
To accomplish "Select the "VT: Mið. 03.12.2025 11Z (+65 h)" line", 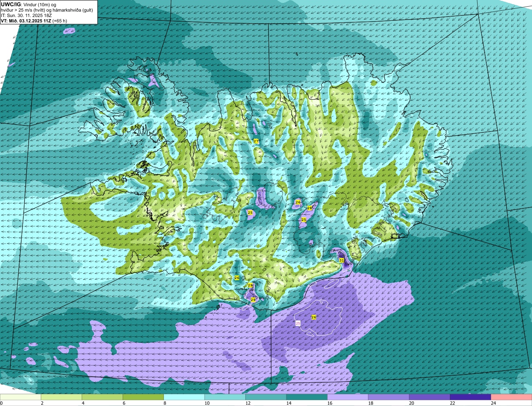I will coord(34,20).
